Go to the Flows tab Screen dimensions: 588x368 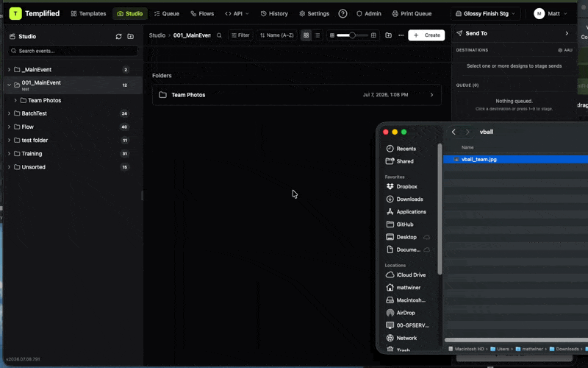(202, 13)
